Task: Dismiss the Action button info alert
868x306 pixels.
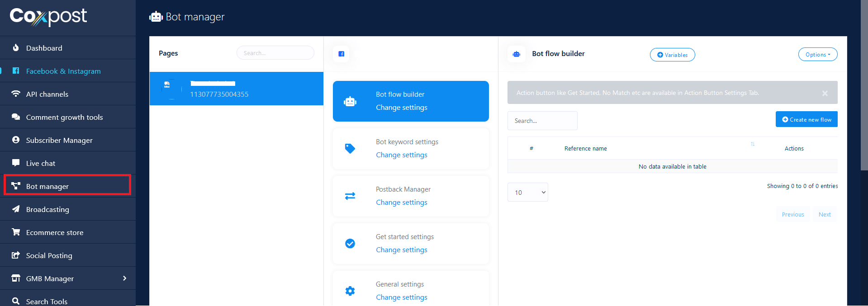Action: click(x=825, y=93)
